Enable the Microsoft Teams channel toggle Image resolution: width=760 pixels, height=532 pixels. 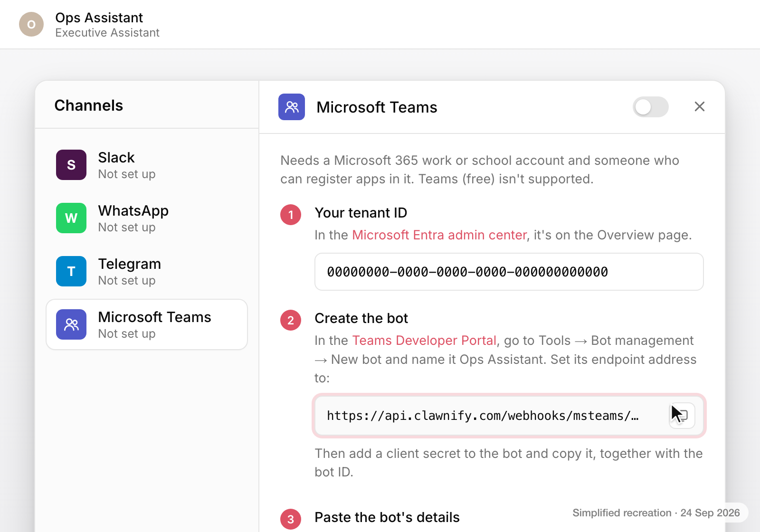(650, 107)
